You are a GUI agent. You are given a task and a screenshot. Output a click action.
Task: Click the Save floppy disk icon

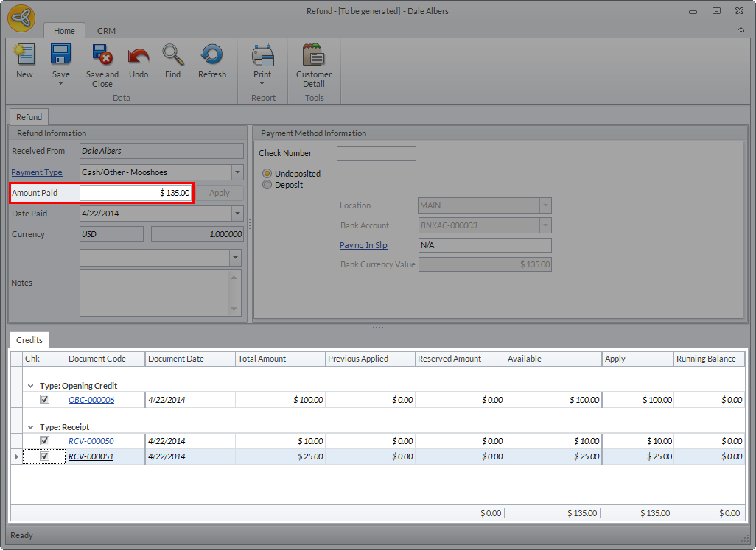coord(60,56)
